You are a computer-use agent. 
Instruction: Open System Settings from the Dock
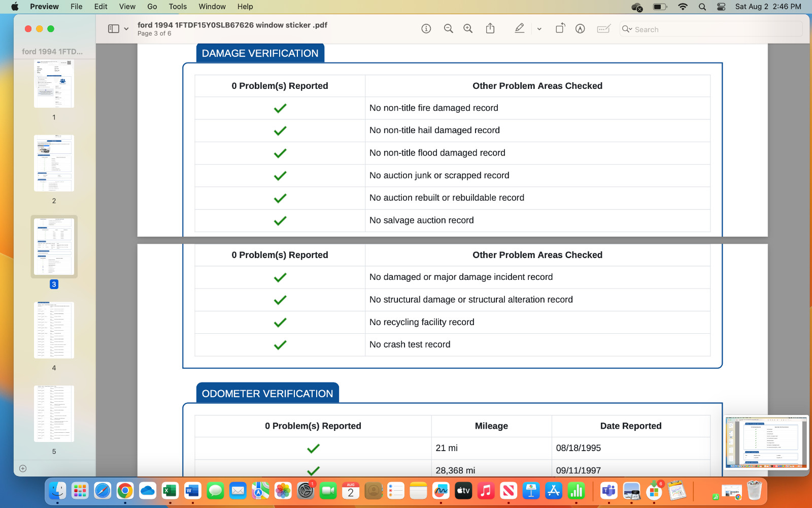point(306,491)
